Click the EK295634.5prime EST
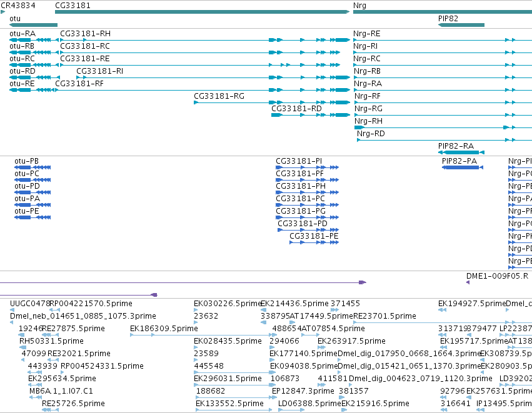The width and height of the screenshot is (532, 413). pyautogui.click(x=35, y=385)
